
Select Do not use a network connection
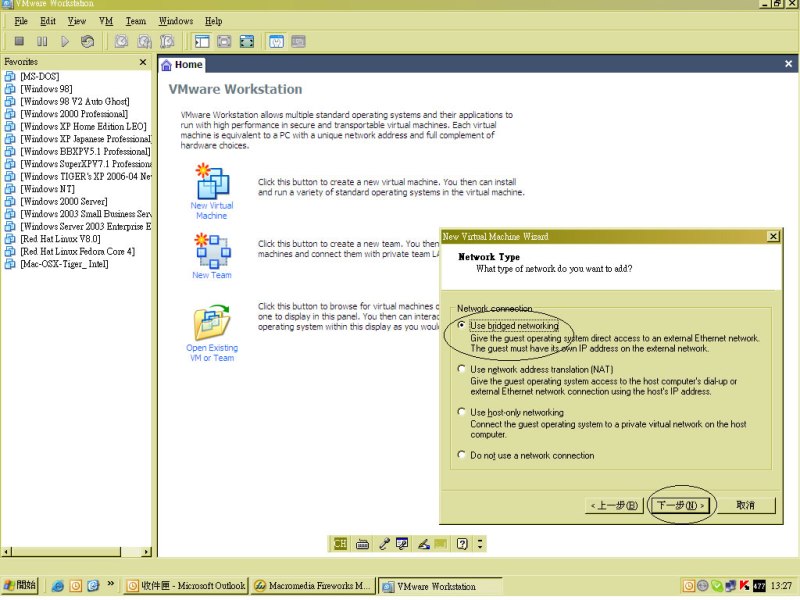click(462, 454)
